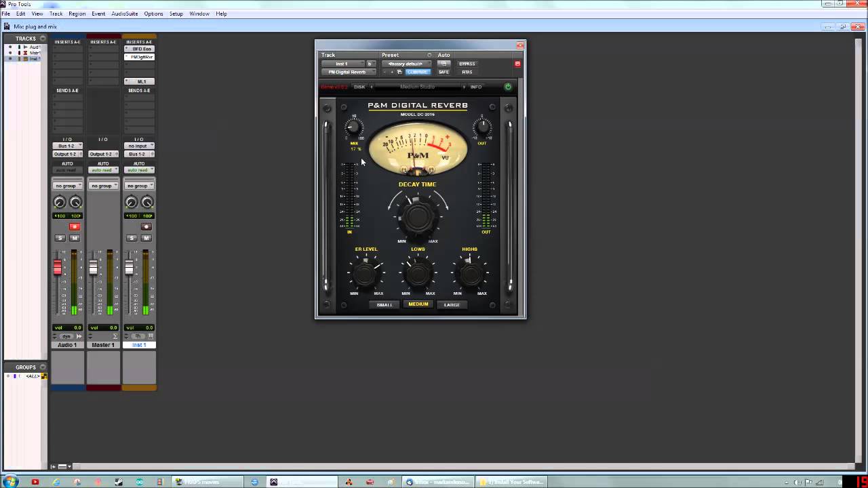The height and width of the screenshot is (488, 868).
Task: Go to the previous preset with the left arrow
Action: [372, 87]
